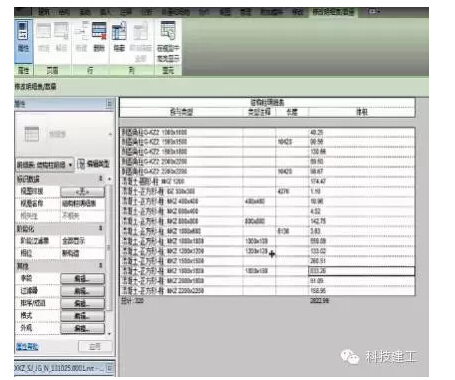The height and width of the screenshot is (380, 455).
Task: Click 编辑 button for 字段
Action: [82, 278]
